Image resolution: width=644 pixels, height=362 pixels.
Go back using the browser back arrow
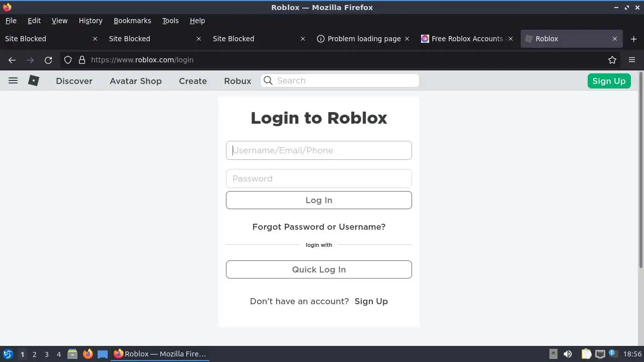(12, 60)
